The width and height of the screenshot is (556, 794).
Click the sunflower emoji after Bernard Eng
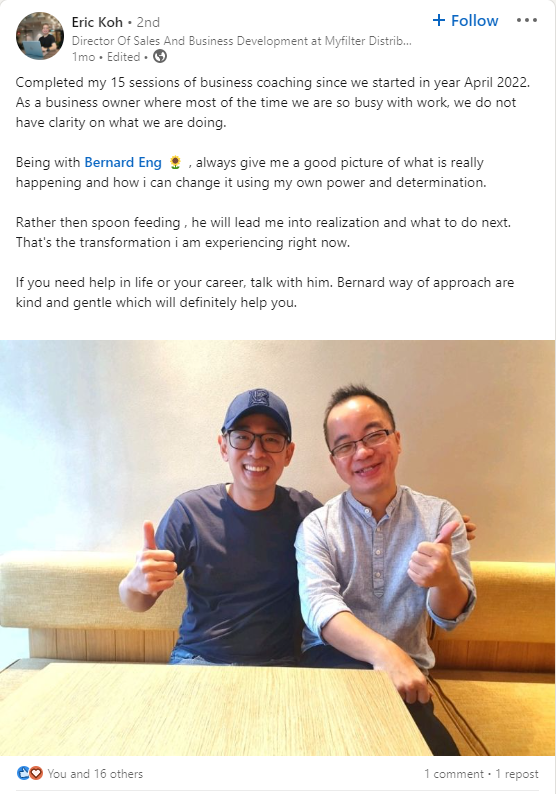click(175, 162)
